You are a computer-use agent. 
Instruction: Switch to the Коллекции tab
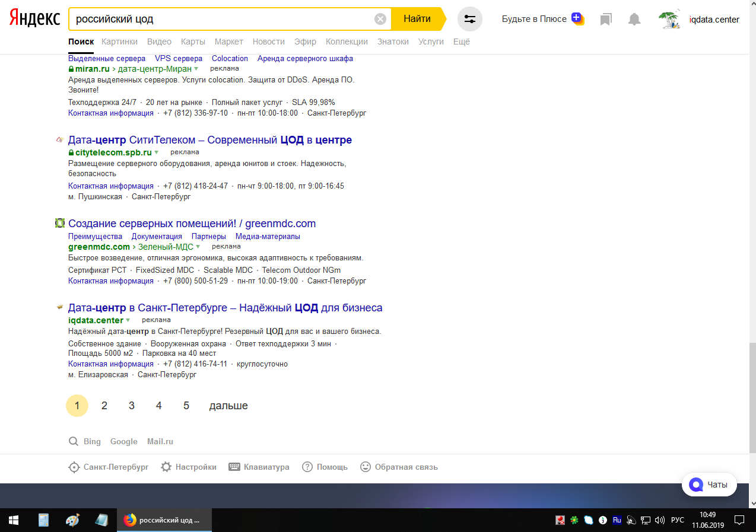coord(347,42)
